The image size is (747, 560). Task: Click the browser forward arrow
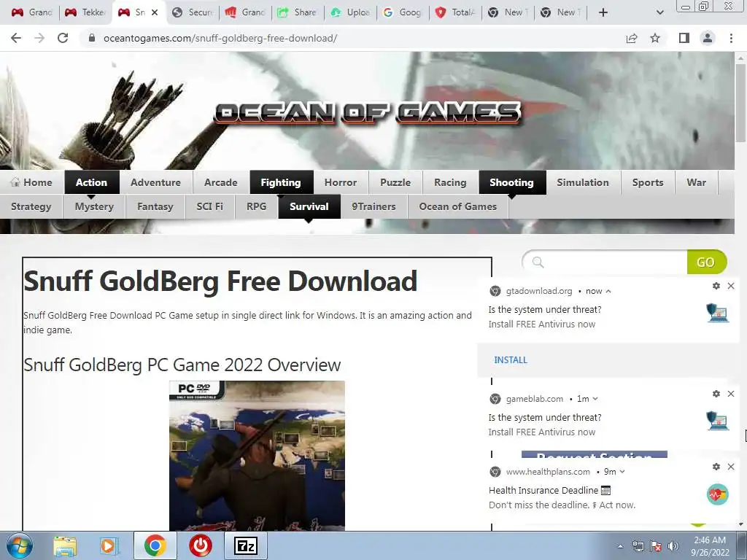click(39, 38)
